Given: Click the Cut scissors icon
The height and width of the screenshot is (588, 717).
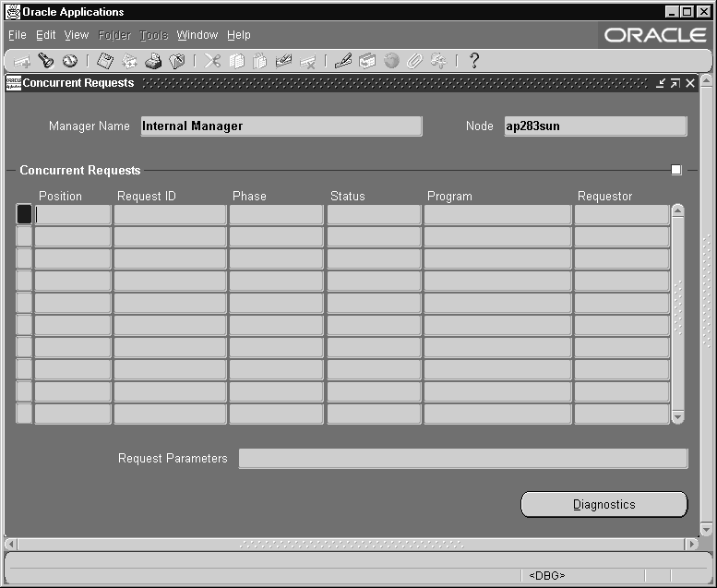Looking at the screenshot, I should (212, 61).
